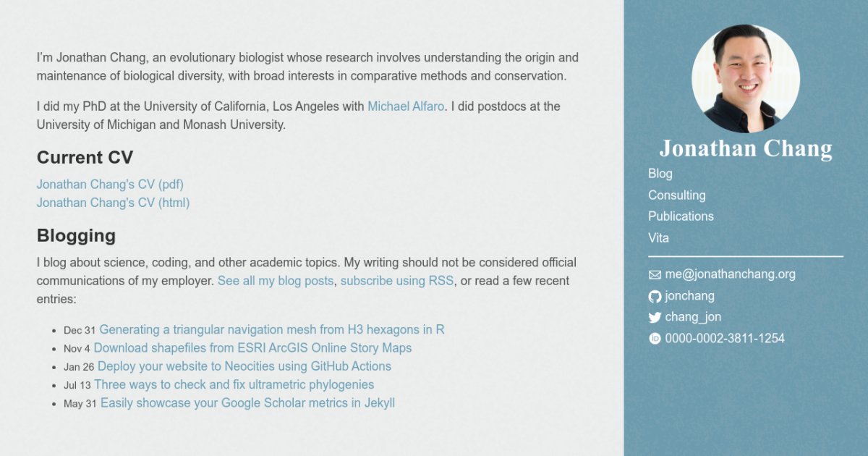
Task: Open the post about H3 hexagon navigation meshes
Action: click(272, 329)
